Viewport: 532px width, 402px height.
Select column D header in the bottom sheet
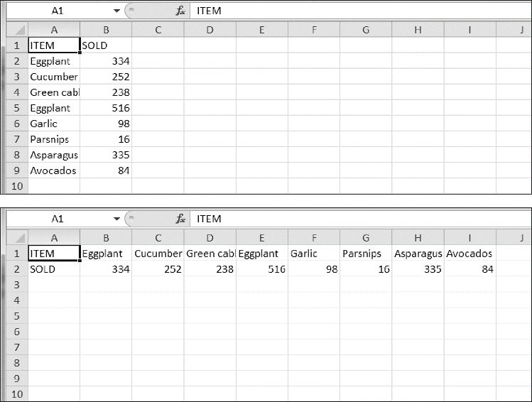click(210, 238)
